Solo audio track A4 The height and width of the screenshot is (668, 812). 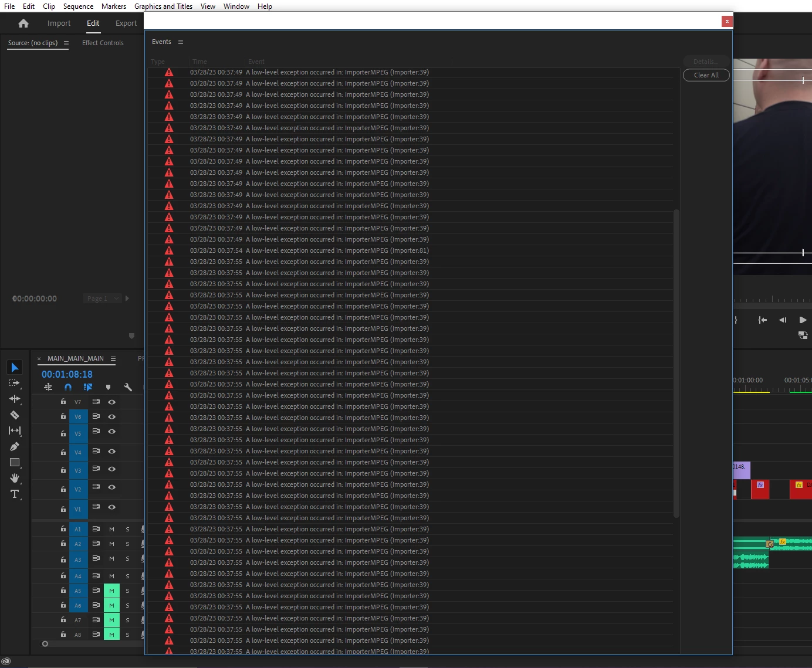point(127,576)
